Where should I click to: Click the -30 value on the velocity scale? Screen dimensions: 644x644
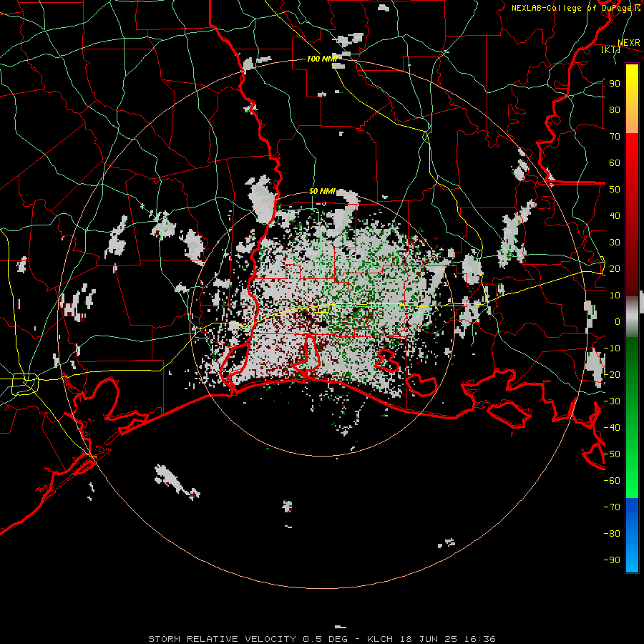[x=612, y=401]
